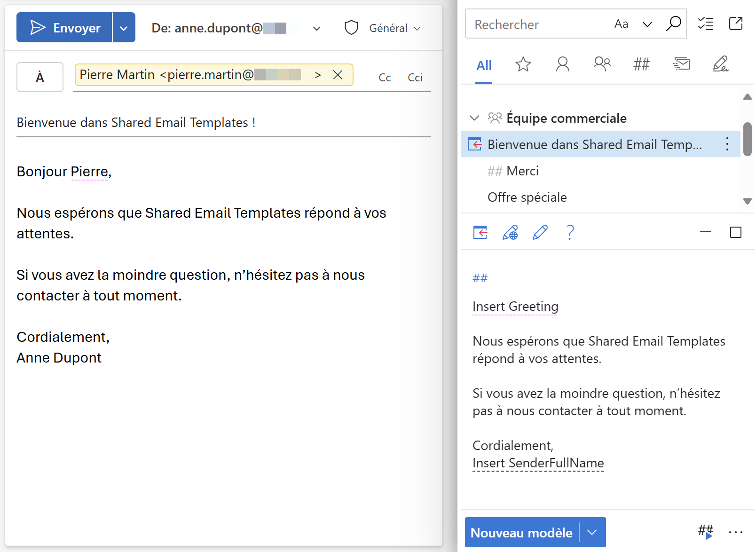The height and width of the screenshot is (552, 756).
Task: Toggle Aa match case search option
Action: coord(621,24)
